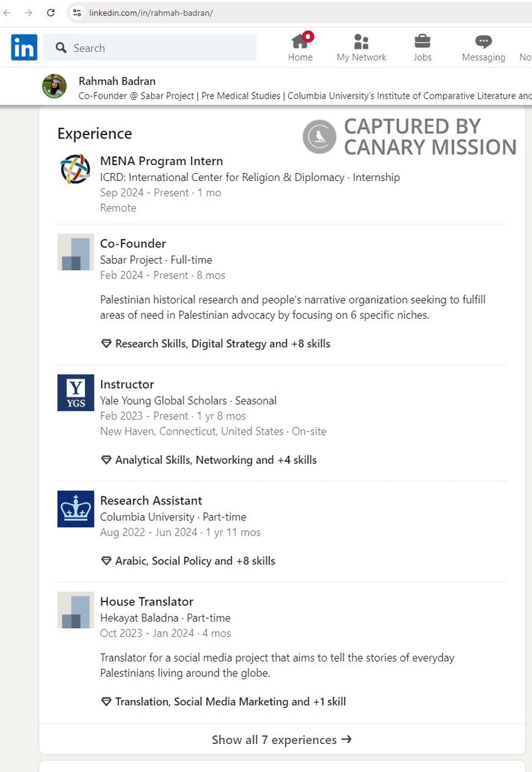Select the Home tab in navigation
Image resolution: width=532 pixels, height=772 pixels.
[x=300, y=47]
